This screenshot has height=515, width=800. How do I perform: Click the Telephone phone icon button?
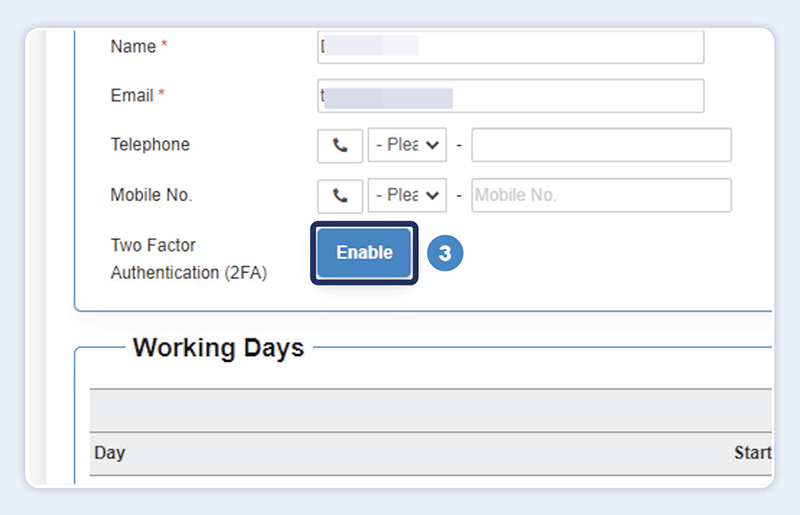340,145
